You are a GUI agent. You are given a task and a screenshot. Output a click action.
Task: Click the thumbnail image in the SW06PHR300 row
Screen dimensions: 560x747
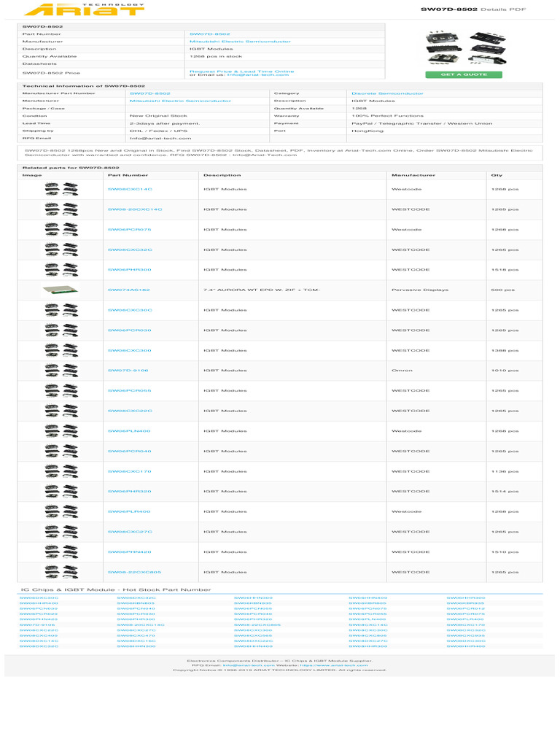click(x=61, y=270)
